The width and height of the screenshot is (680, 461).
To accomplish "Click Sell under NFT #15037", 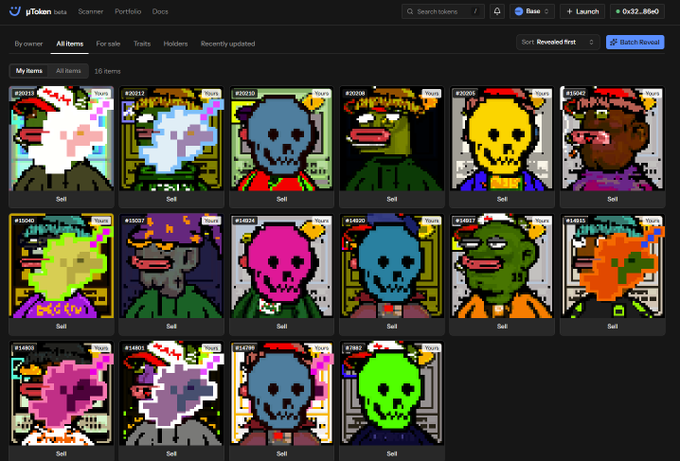I will (171, 326).
